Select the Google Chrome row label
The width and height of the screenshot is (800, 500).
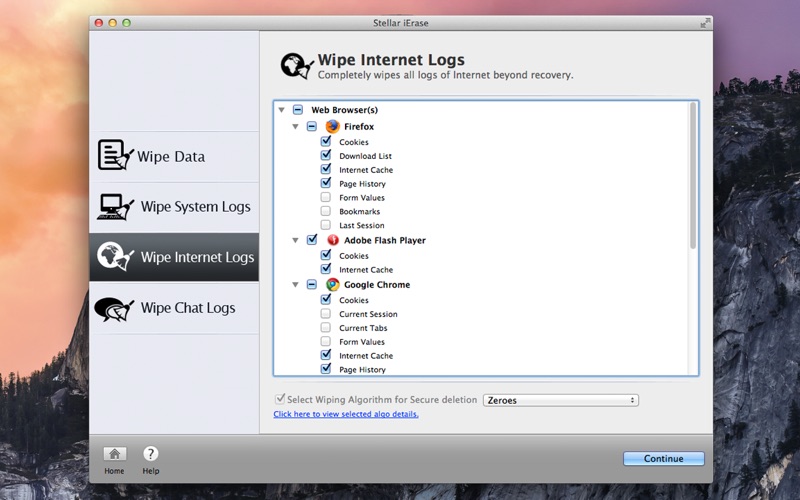coord(377,285)
